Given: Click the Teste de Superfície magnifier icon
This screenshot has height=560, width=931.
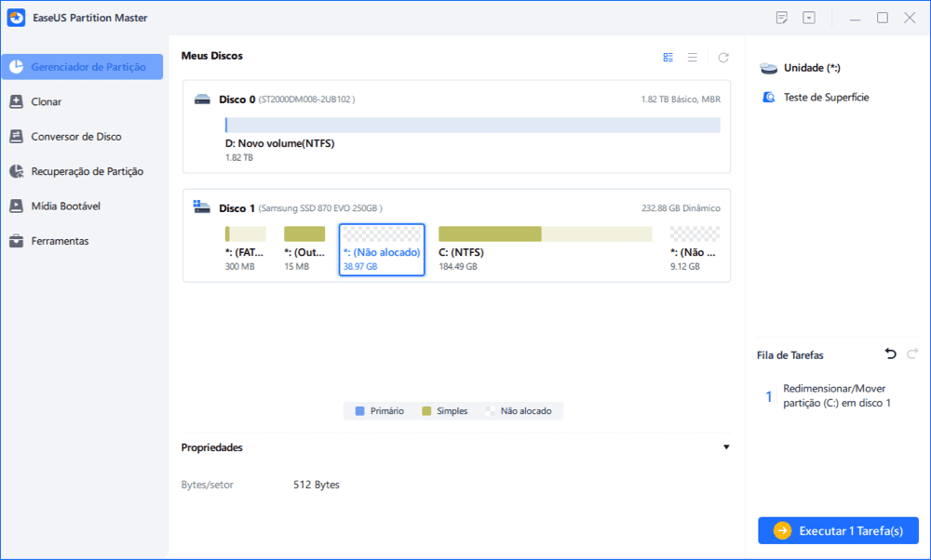Looking at the screenshot, I should pyautogui.click(x=768, y=98).
